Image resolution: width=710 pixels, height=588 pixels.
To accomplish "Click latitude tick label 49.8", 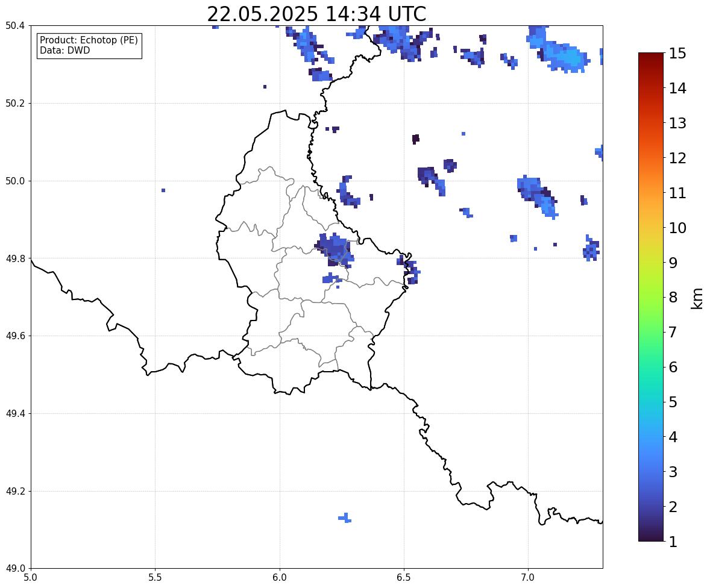I will pyautogui.click(x=15, y=258).
